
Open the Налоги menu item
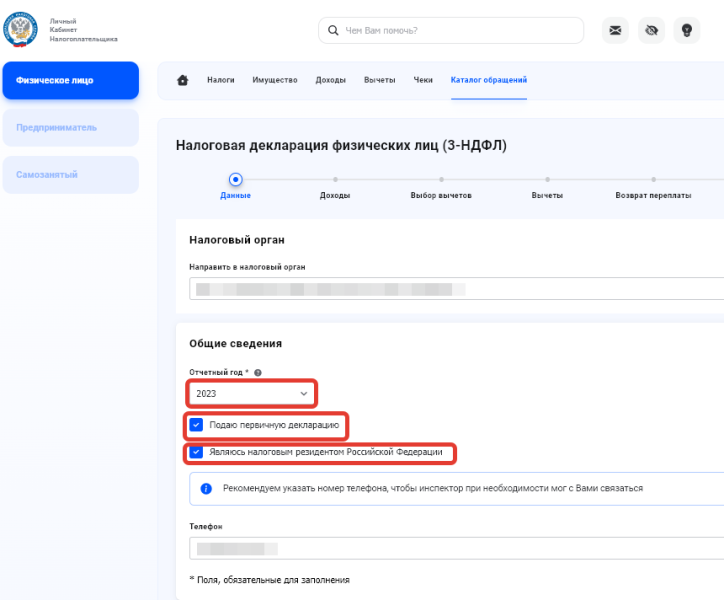[221, 80]
